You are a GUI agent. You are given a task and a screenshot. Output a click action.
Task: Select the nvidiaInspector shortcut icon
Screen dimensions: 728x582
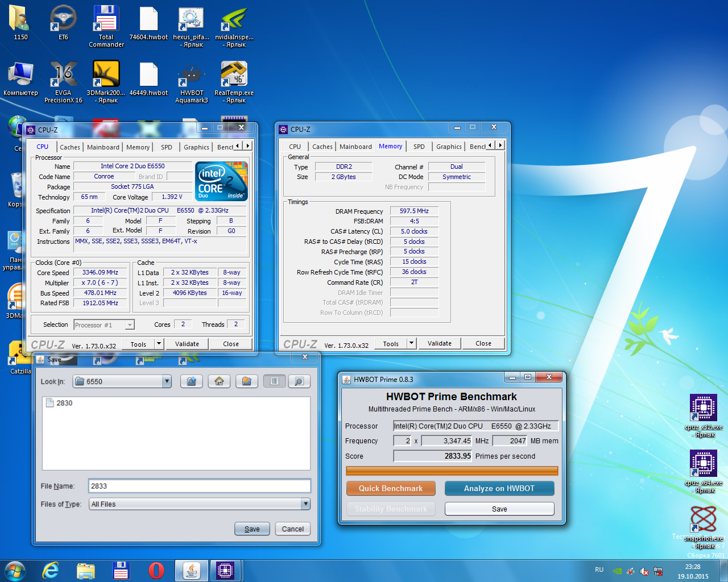(x=234, y=27)
